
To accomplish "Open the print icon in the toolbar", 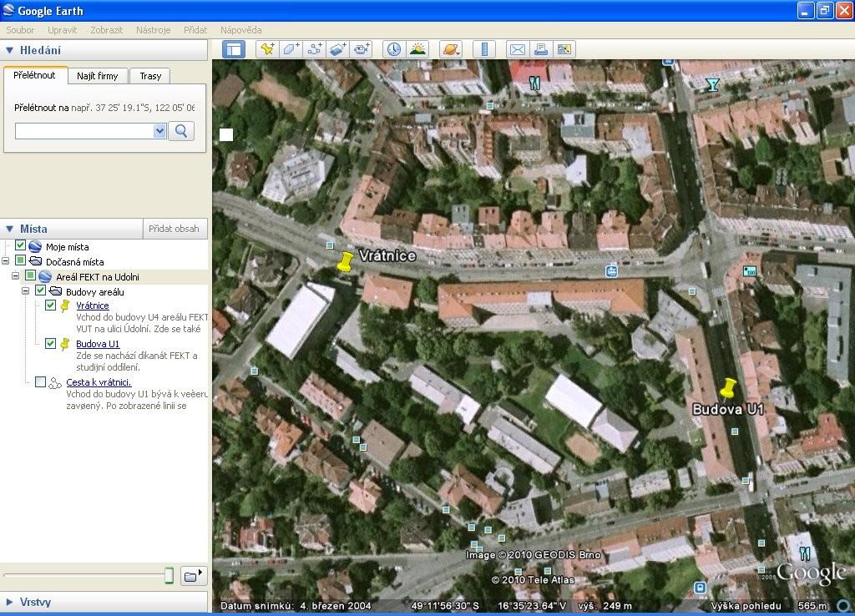I will click(x=541, y=49).
